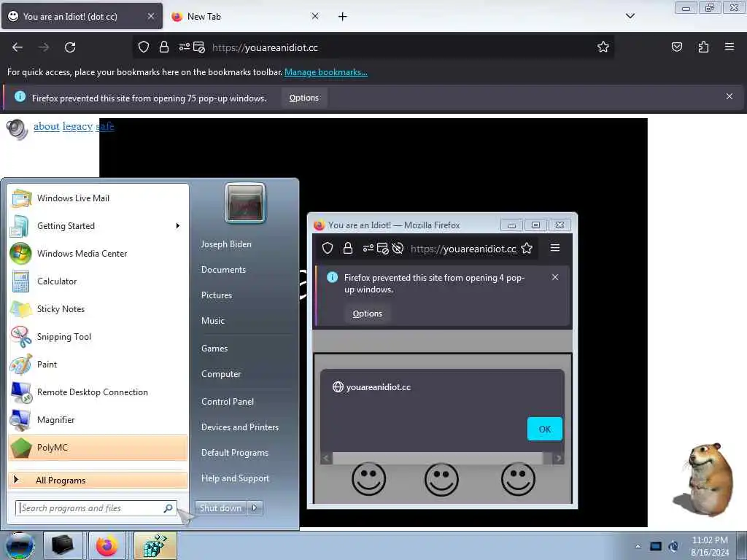
Task: Expand Getting Started submenu arrow
Action: pyautogui.click(x=178, y=226)
